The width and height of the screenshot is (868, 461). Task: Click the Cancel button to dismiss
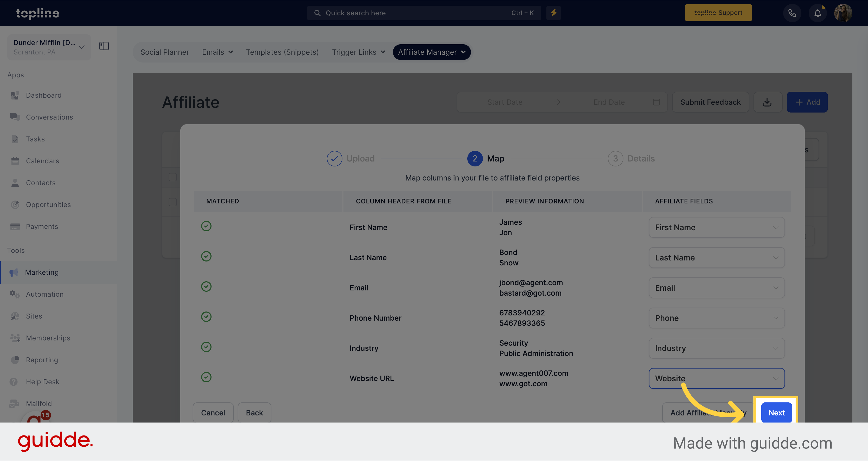coord(213,412)
